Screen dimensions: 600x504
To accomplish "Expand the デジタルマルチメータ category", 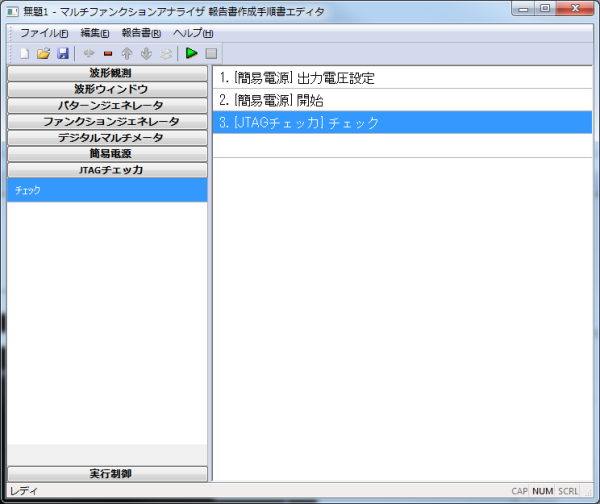I will (108, 137).
